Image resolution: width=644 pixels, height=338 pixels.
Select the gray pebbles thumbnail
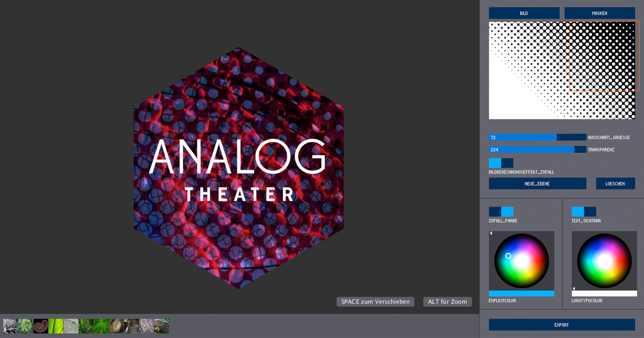pos(10,326)
